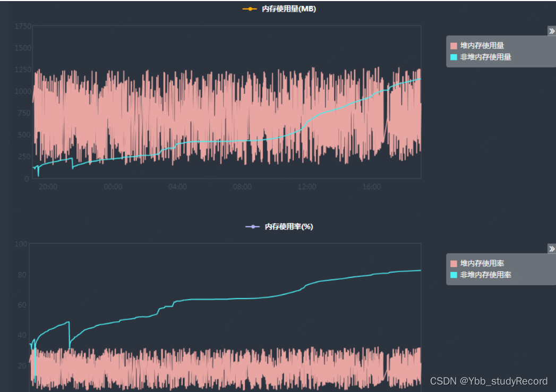
Task: Click the 750 y-axis label
Action: pos(24,113)
